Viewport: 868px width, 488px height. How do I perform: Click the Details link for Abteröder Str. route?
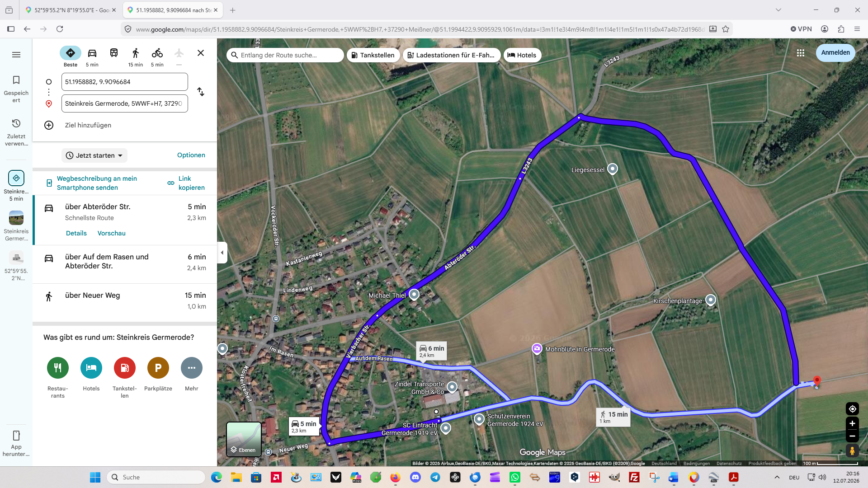pos(76,233)
